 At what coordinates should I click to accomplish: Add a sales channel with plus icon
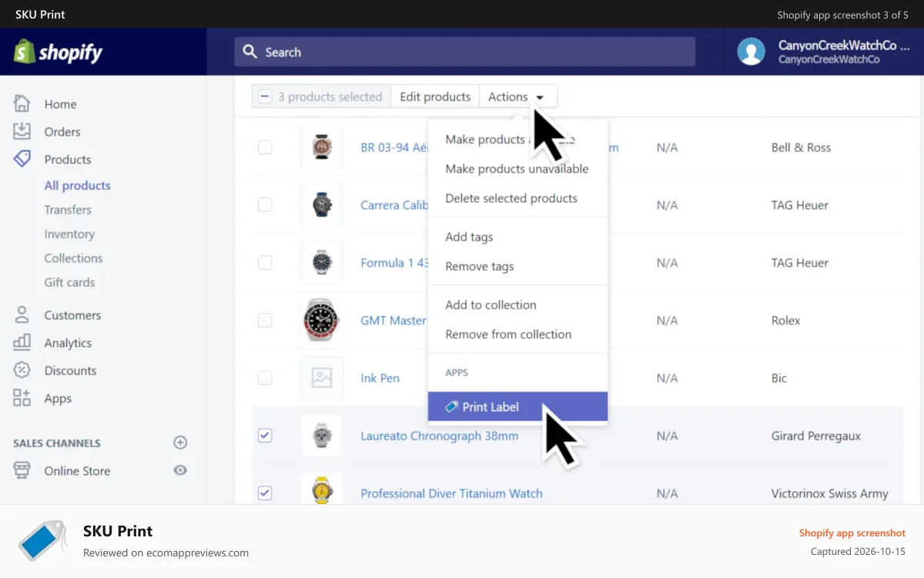[x=180, y=442]
